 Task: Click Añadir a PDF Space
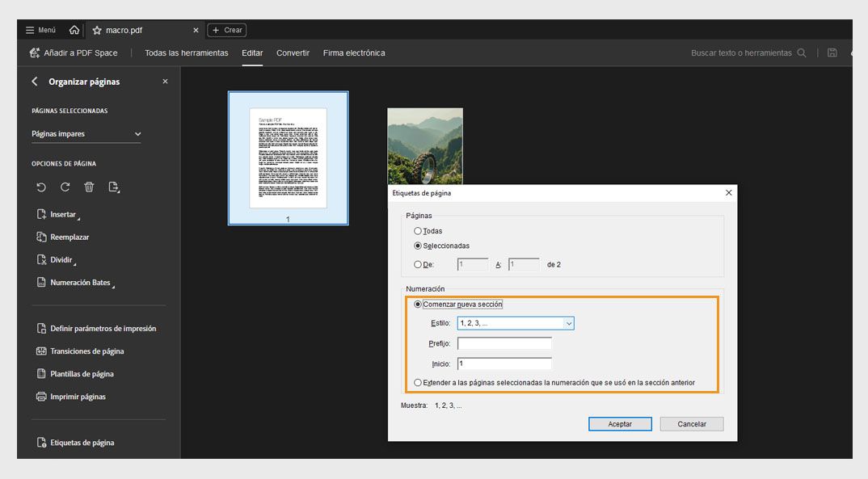coord(74,53)
